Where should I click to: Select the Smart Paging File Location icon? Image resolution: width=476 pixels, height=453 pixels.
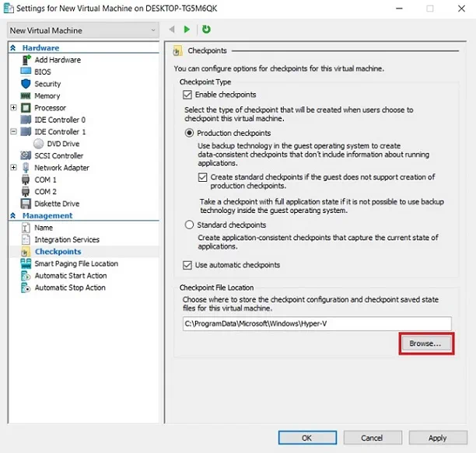pos(26,264)
